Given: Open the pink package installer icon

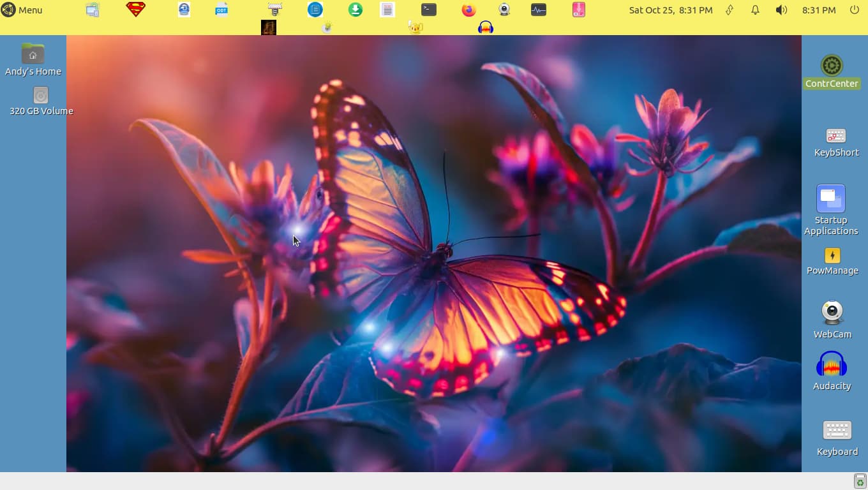Looking at the screenshot, I should tap(579, 10).
